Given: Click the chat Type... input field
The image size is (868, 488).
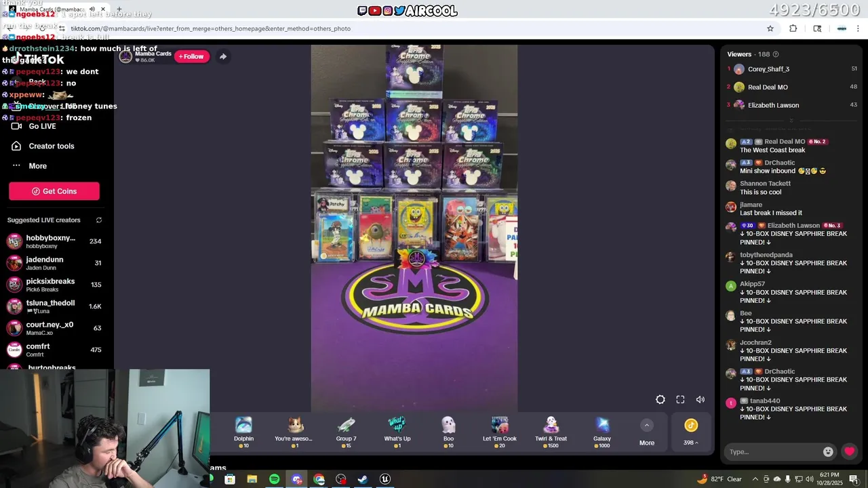Looking at the screenshot, I should [x=773, y=452].
